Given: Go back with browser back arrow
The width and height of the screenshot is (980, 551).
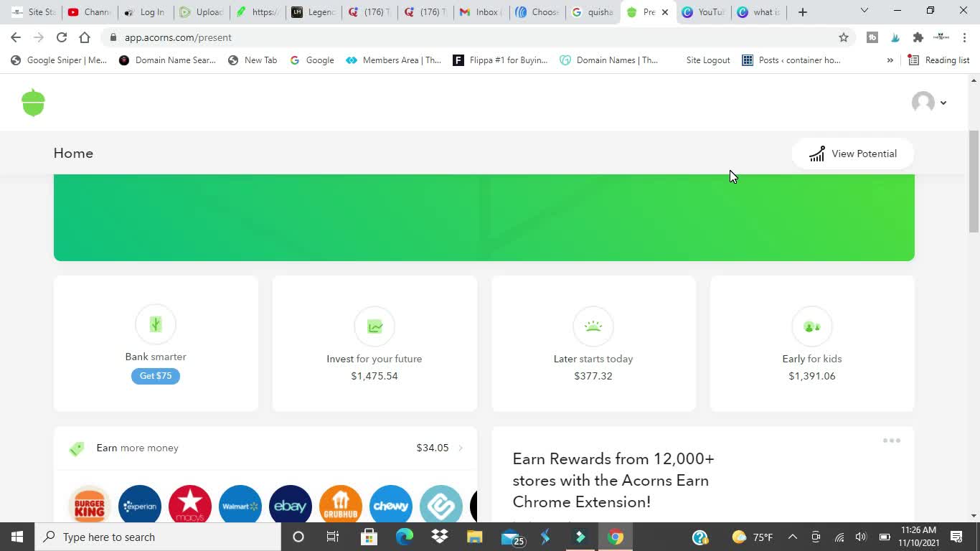Looking at the screenshot, I should (16, 37).
